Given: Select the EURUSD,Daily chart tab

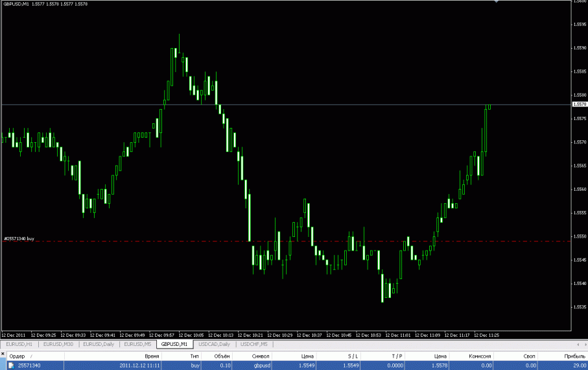Looking at the screenshot, I should pos(99,344).
